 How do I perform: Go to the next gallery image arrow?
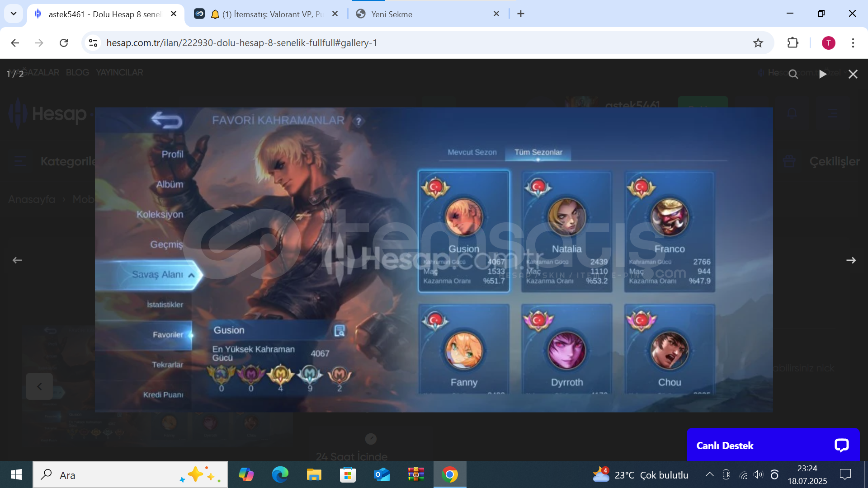[851, 260]
